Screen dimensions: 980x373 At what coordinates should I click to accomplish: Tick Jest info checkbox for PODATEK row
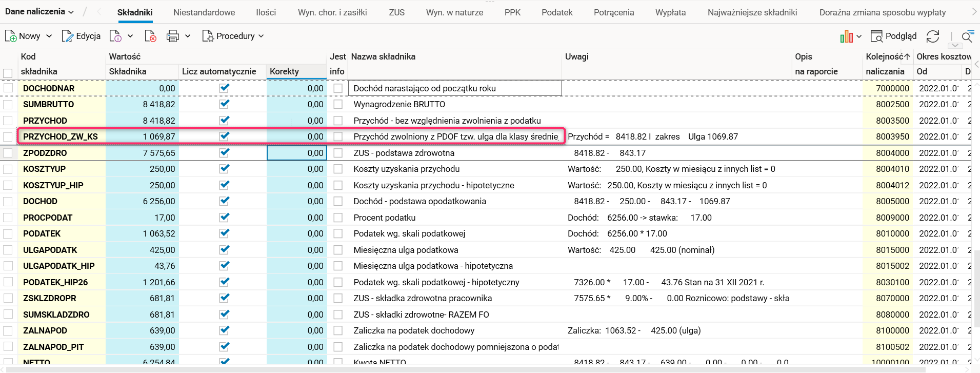click(x=338, y=233)
